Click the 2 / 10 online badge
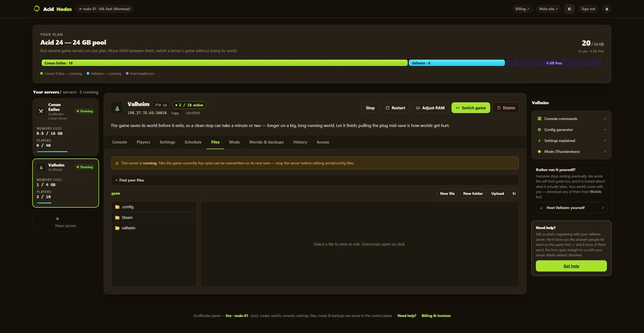 pos(189,105)
